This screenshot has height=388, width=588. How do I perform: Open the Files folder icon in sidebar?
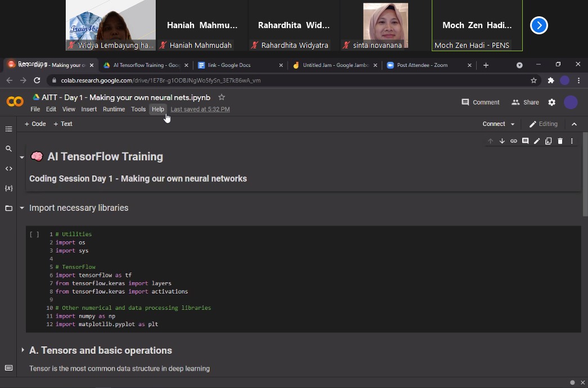(8, 208)
